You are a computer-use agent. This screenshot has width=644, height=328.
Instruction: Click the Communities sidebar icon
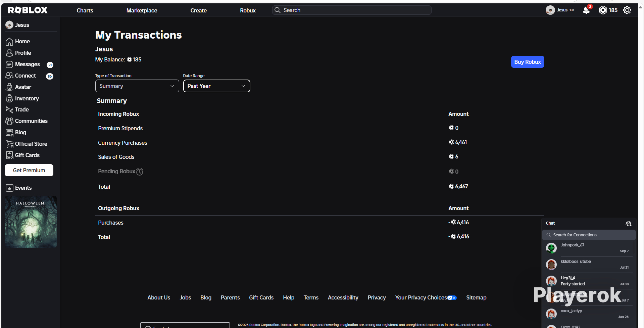(9, 121)
